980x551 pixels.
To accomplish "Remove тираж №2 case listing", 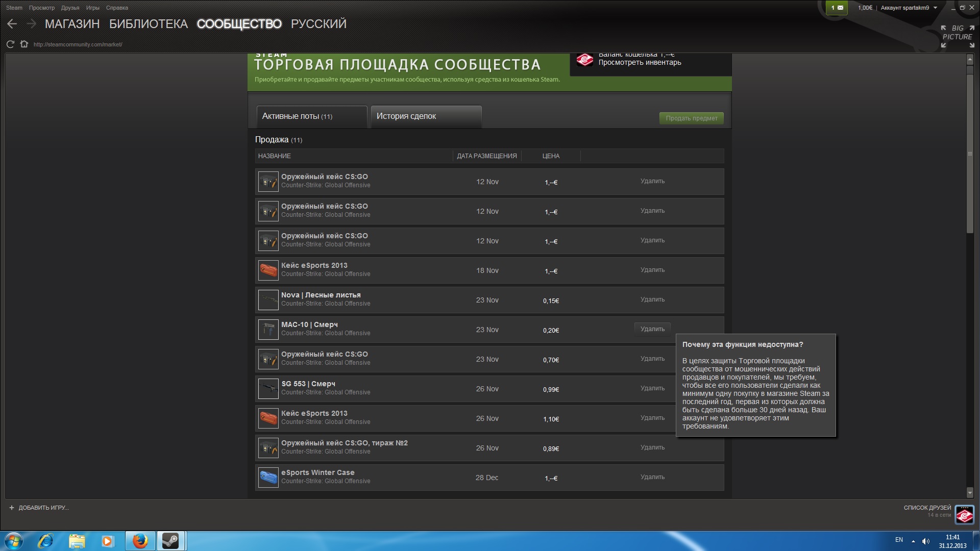I will coord(652,447).
